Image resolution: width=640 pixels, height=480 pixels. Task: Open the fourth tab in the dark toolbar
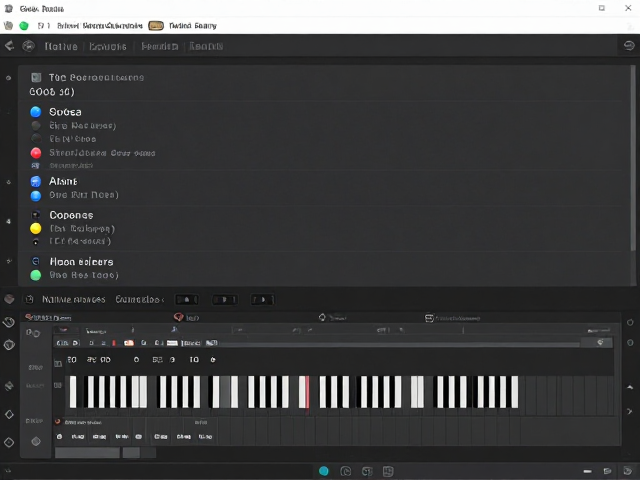[x=206, y=46]
